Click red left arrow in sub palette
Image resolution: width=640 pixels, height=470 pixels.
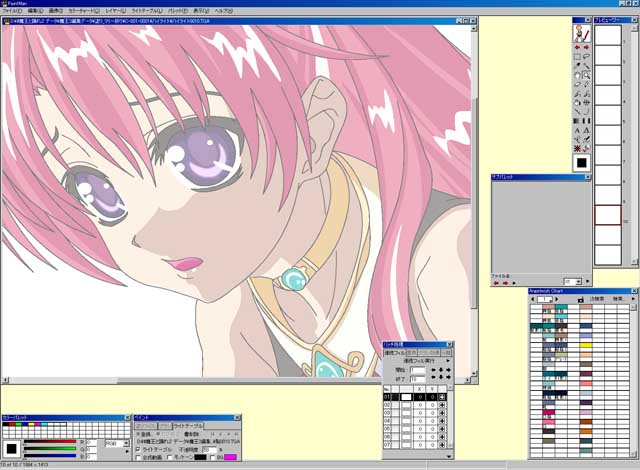[x=496, y=283]
